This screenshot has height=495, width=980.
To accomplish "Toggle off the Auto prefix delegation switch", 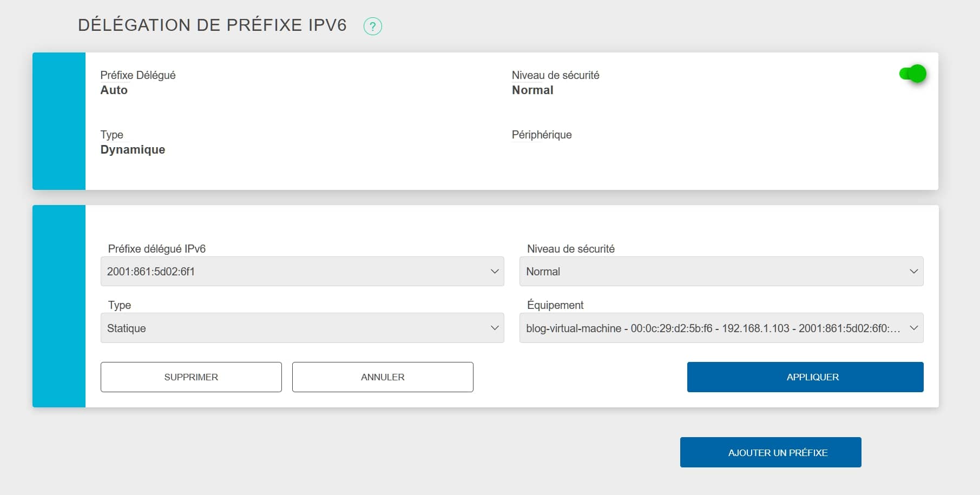I will coord(912,74).
